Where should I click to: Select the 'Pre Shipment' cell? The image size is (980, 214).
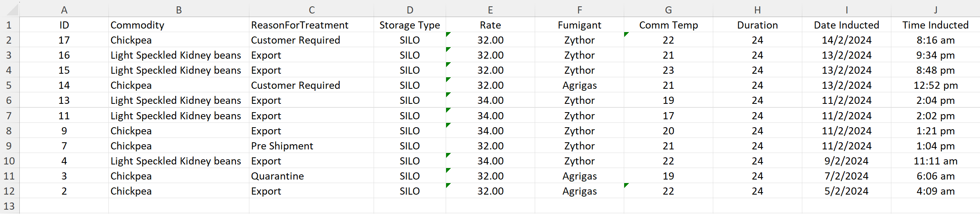(x=282, y=146)
